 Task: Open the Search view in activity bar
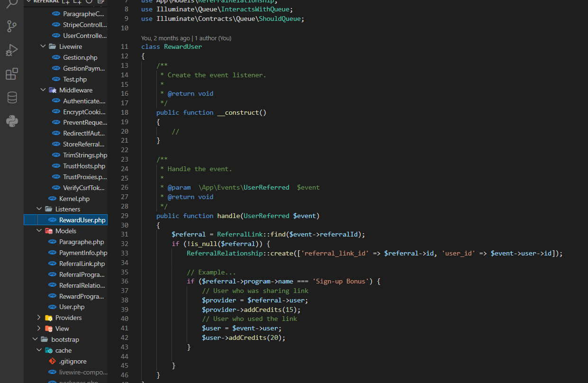(12, 4)
